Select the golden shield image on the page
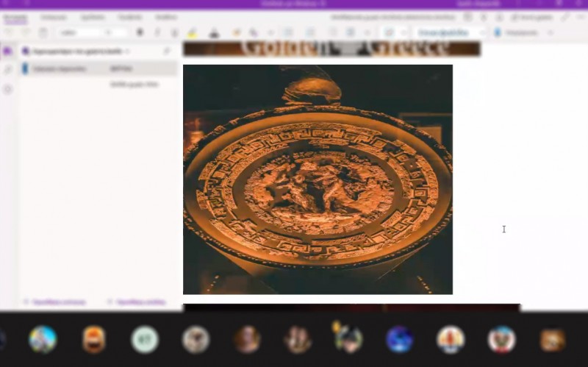The image size is (588, 367). click(318, 179)
